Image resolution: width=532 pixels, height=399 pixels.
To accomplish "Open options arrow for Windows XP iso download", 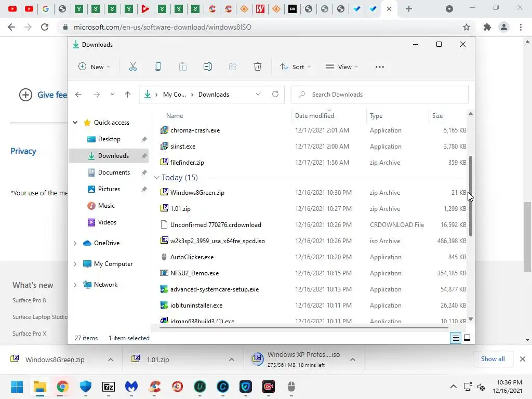I will (353, 360).
